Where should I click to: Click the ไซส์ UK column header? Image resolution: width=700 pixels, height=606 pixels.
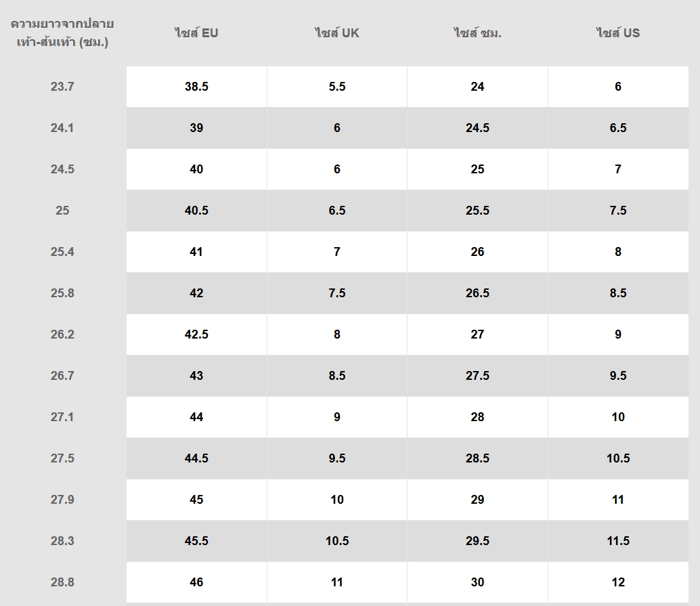pyautogui.click(x=337, y=33)
